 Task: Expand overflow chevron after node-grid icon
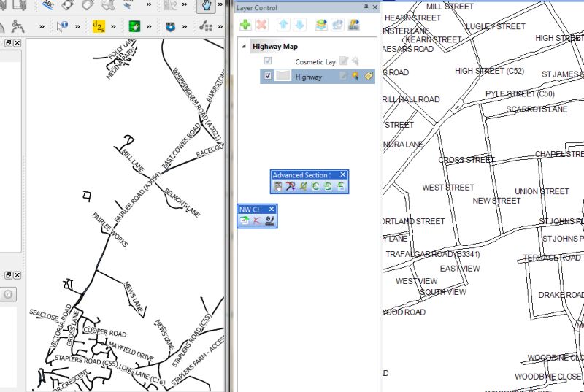pyautogui.click(x=220, y=26)
